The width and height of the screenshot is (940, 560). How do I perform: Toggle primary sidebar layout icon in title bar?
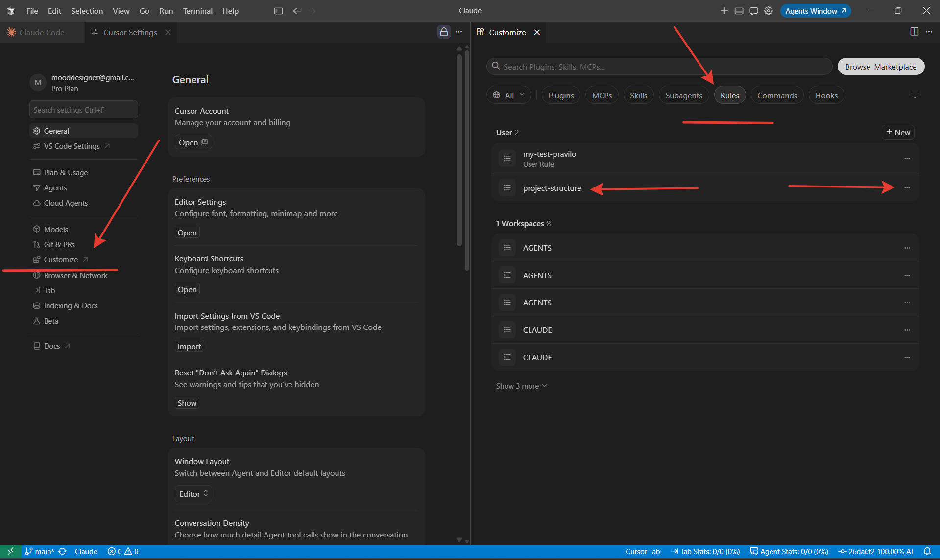pos(278,11)
